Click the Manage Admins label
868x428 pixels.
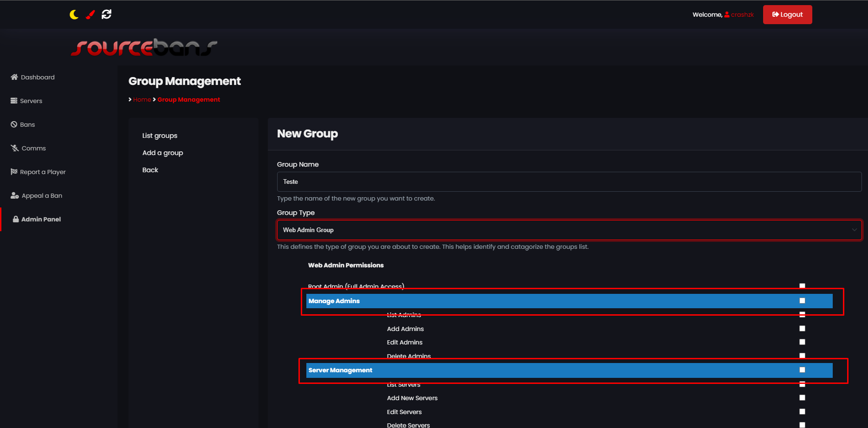pos(334,301)
